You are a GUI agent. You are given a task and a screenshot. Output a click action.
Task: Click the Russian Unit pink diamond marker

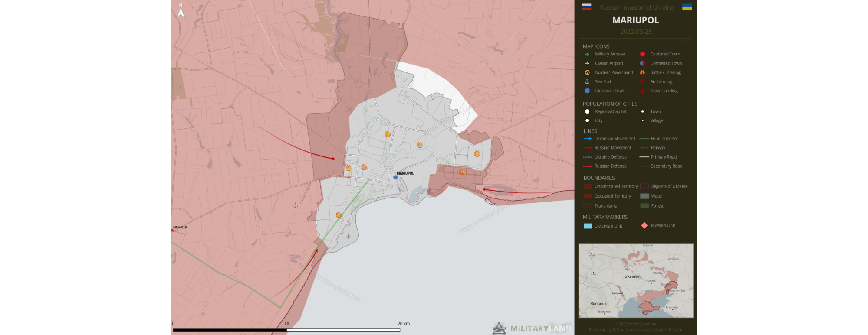644,225
